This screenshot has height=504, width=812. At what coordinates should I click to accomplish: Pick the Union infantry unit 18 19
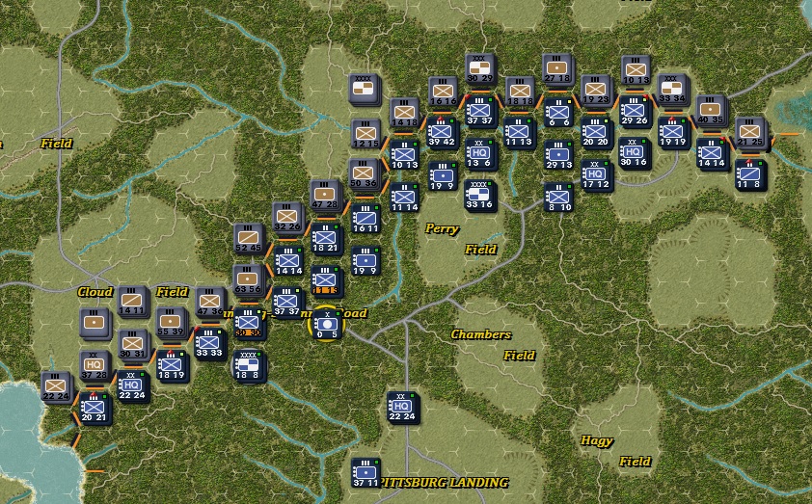pos(172,365)
